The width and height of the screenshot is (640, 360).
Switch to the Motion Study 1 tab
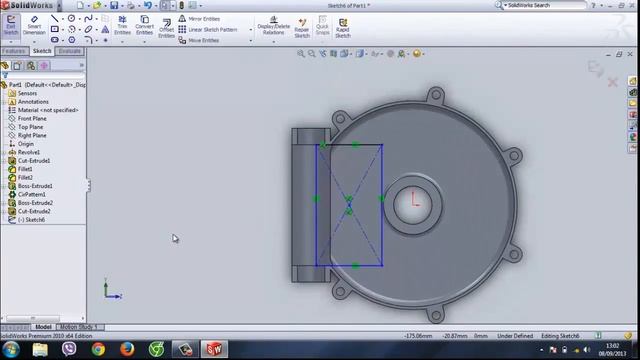click(x=79, y=327)
